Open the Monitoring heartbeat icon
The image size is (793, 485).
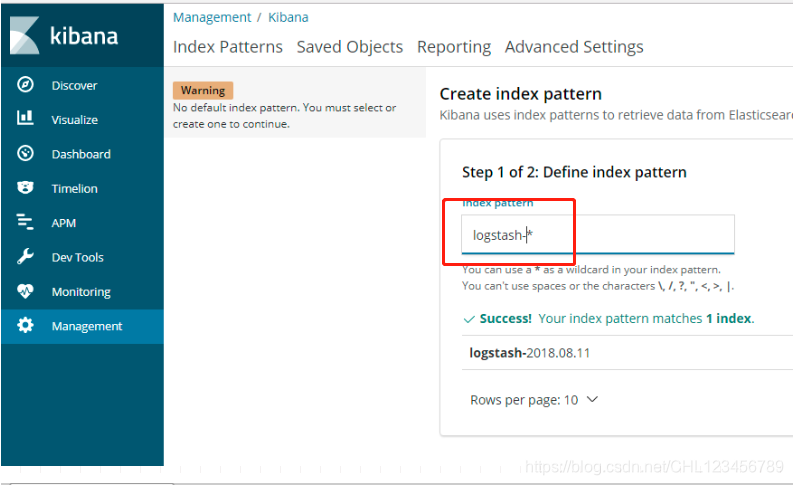[x=25, y=291]
